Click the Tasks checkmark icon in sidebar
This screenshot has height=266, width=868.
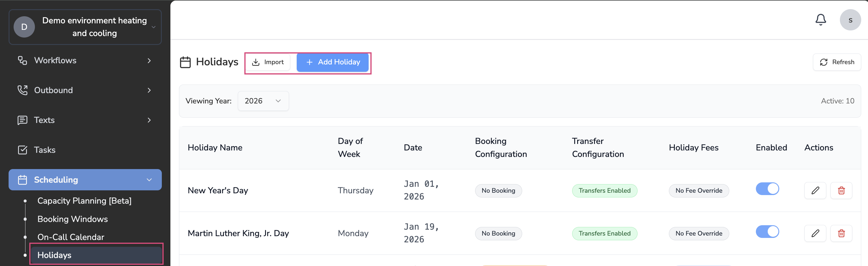22,150
